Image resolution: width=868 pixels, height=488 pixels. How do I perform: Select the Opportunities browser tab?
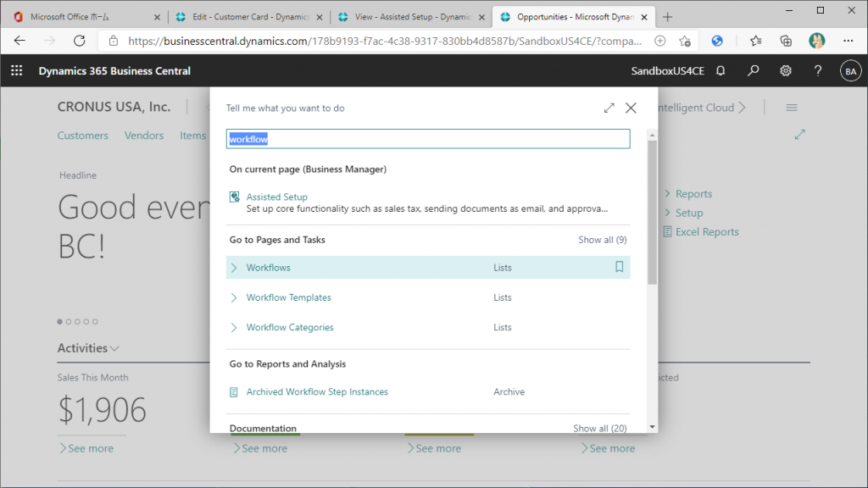575,17
